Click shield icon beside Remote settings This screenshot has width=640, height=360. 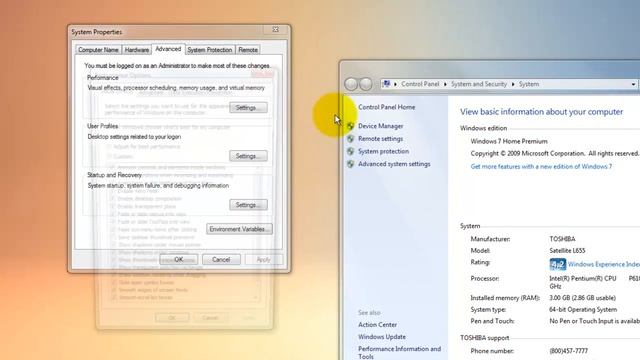pos(351,139)
